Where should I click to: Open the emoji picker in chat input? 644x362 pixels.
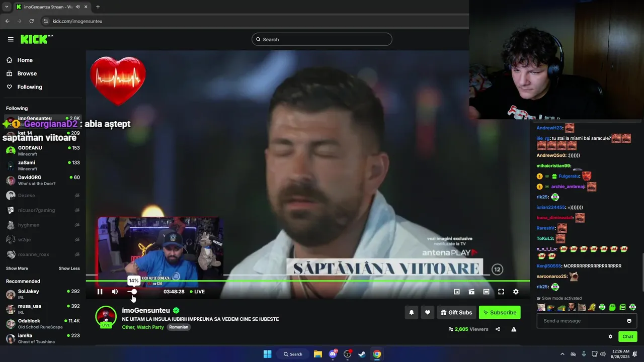tap(629, 321)
